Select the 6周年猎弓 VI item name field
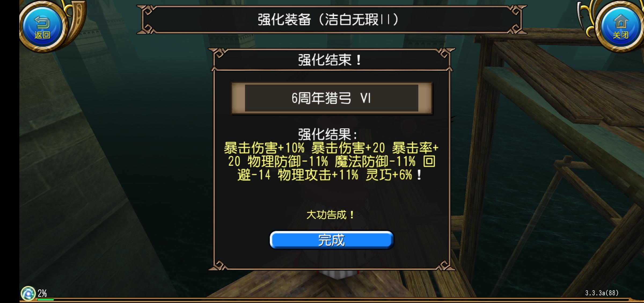644x303 pixels. tap(331, 98)
